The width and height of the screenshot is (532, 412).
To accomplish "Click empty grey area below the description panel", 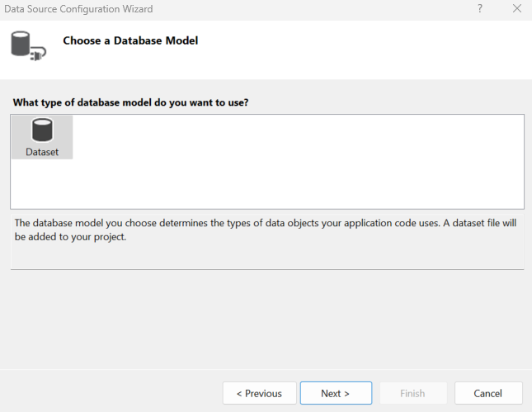I will (264, 318).
